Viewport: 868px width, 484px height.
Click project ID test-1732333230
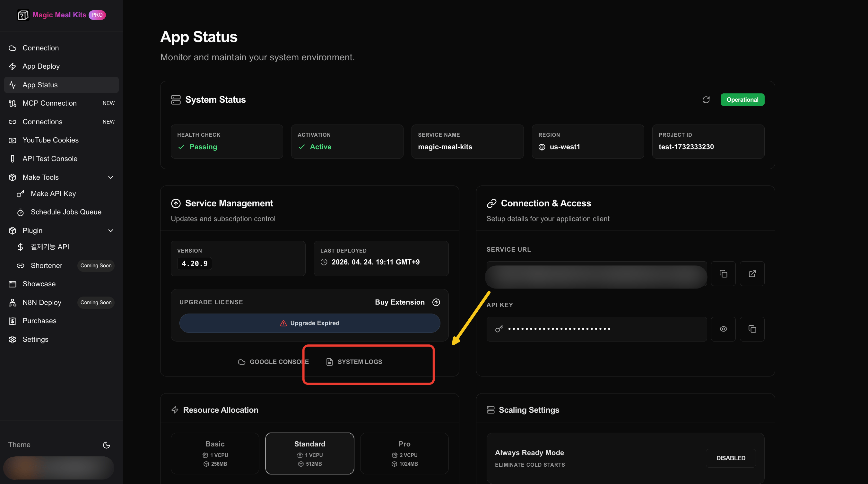click(x=686, y=147)
